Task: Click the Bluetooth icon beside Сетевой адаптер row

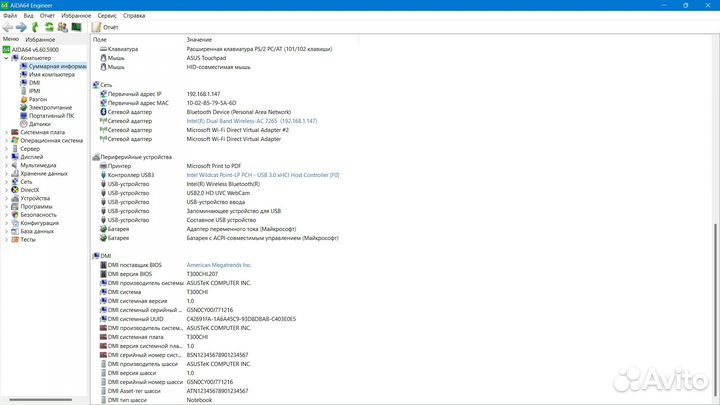Action: [x=103, y=112]
